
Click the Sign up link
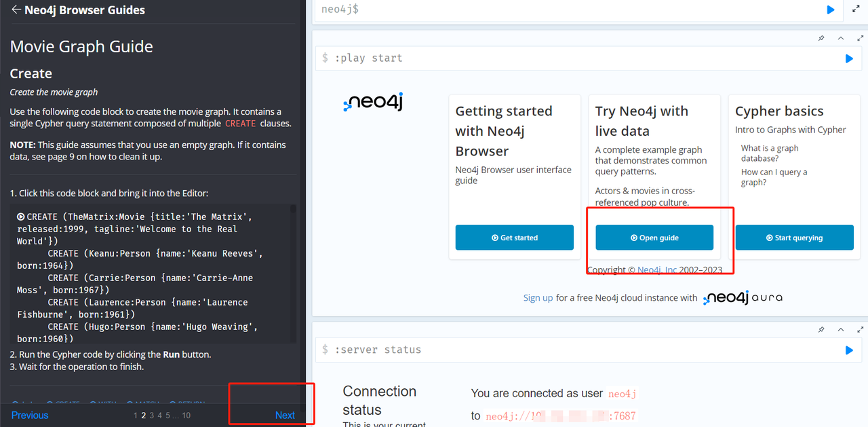coord(538,297)
